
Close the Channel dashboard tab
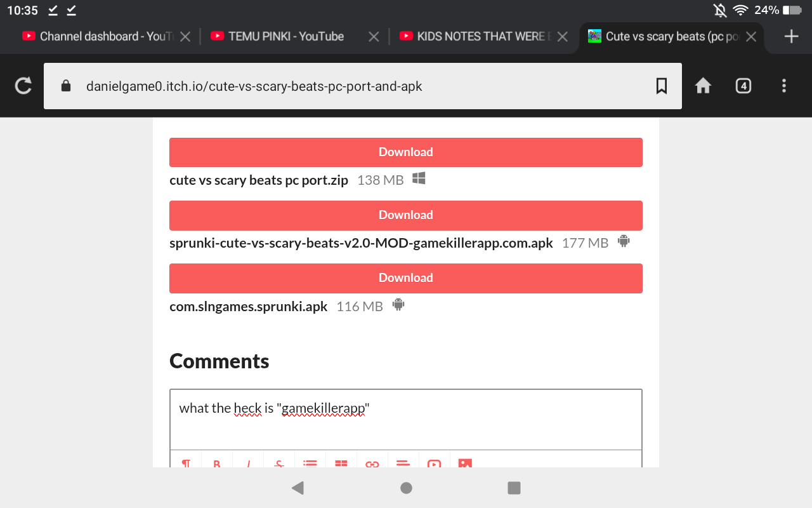tap(185, 37)
